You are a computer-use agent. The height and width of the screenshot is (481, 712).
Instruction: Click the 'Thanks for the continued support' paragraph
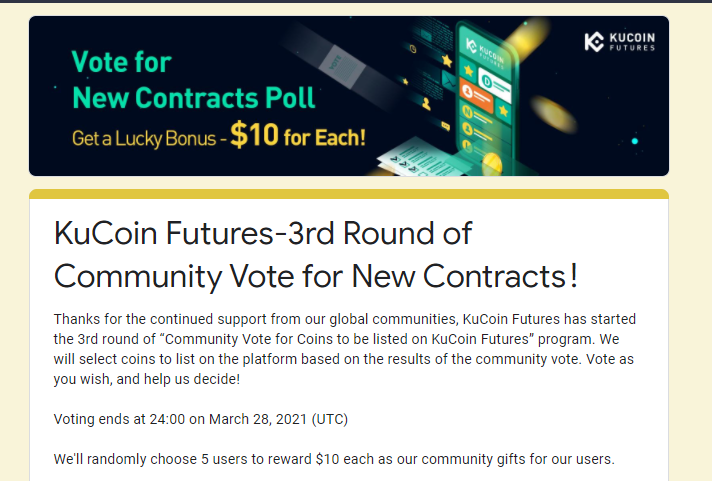(345, 349)
